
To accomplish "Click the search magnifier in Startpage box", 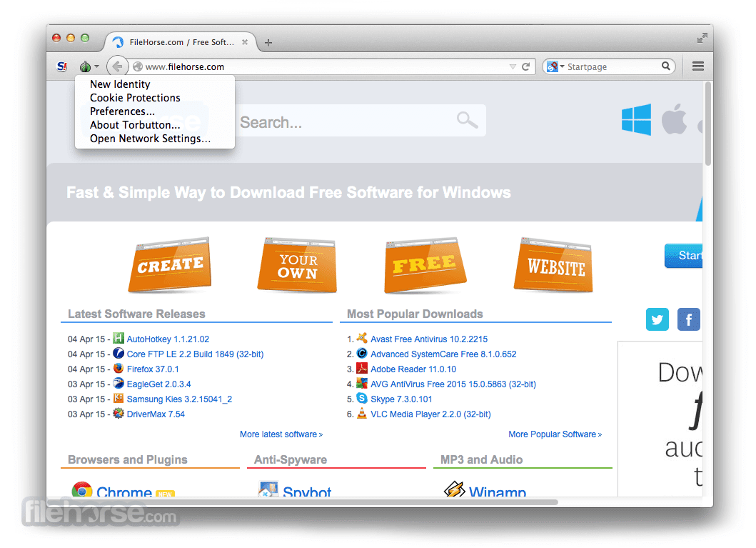I will pos(666,66).
